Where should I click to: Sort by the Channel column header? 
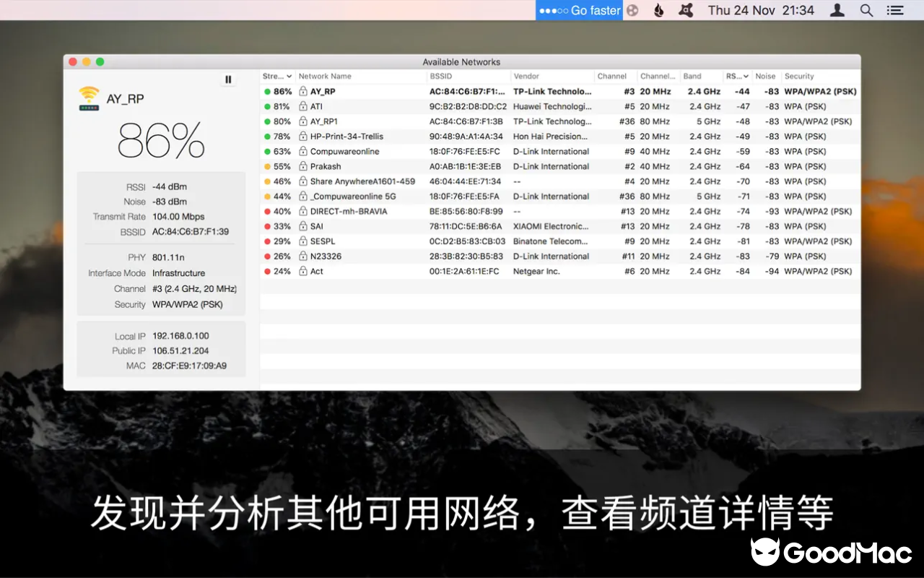point(616,76)
